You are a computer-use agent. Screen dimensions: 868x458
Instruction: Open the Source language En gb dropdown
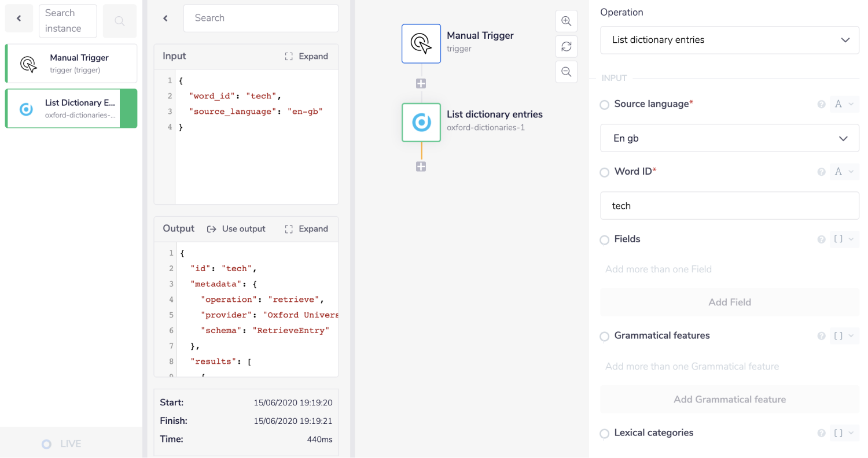click(729, 138)
